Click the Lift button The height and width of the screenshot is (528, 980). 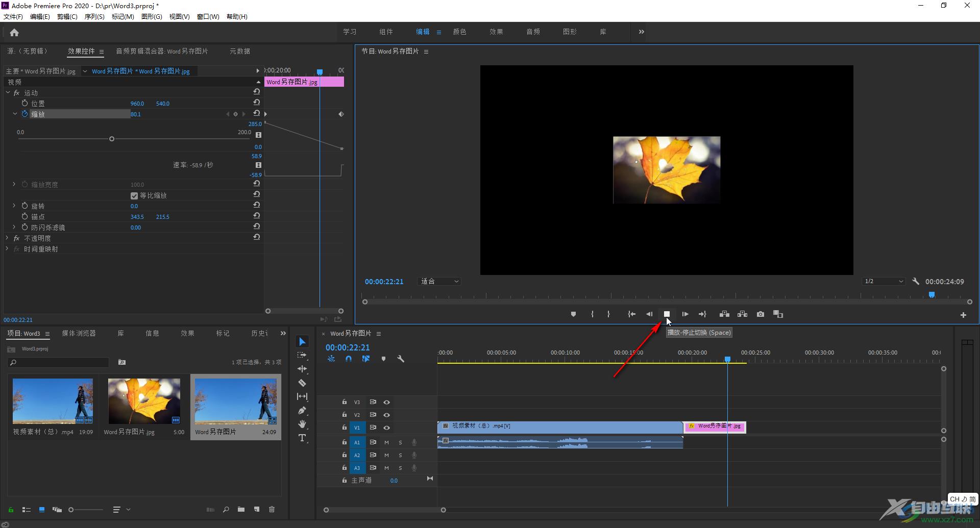click(x=724, y=314)
